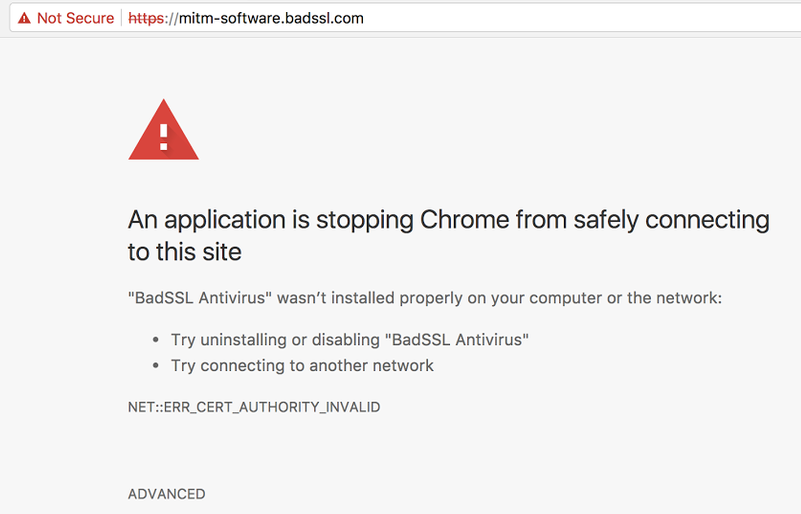Expand the ADVANCED section
Image resolution: width=801 pixels, height=514 pixels.
pyautogui.click(x=167, y=494)
